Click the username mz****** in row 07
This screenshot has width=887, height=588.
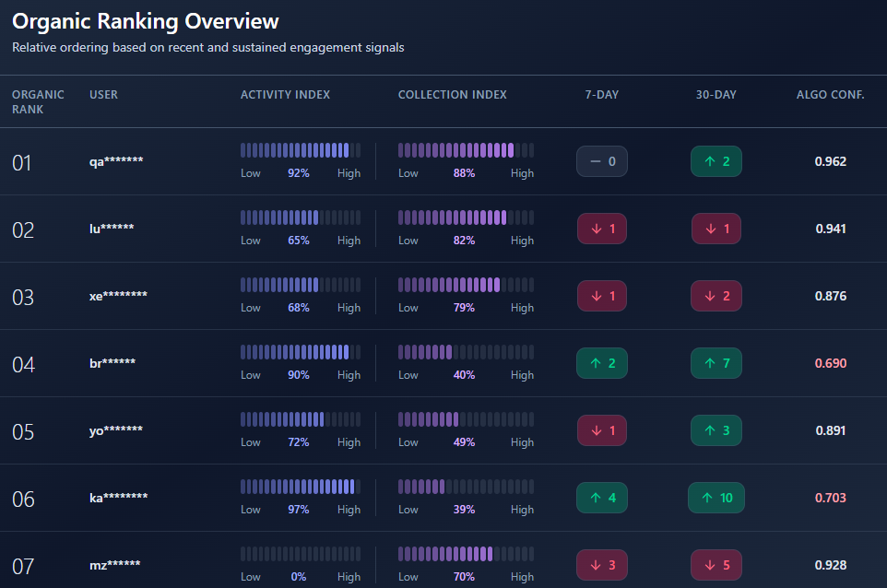[x=112, y=565]
